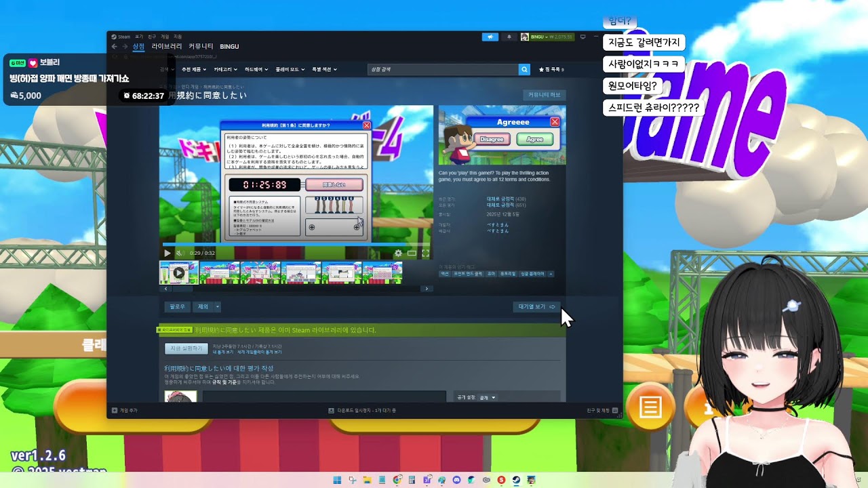Expand the 특별 섹션 dropdown
Viewport: 868px width, 488px height.
(x=324, y=69)
